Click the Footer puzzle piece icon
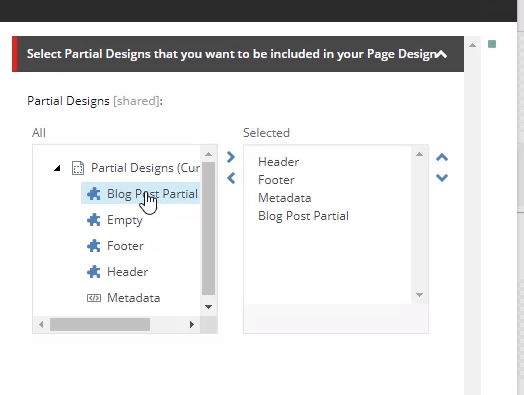 point(94,246)
